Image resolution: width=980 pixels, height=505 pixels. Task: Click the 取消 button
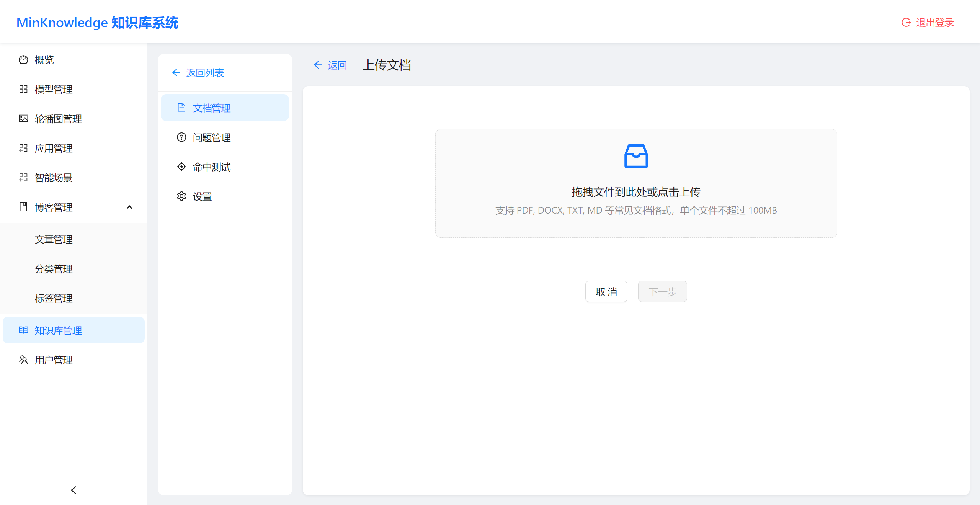(606, 291)
